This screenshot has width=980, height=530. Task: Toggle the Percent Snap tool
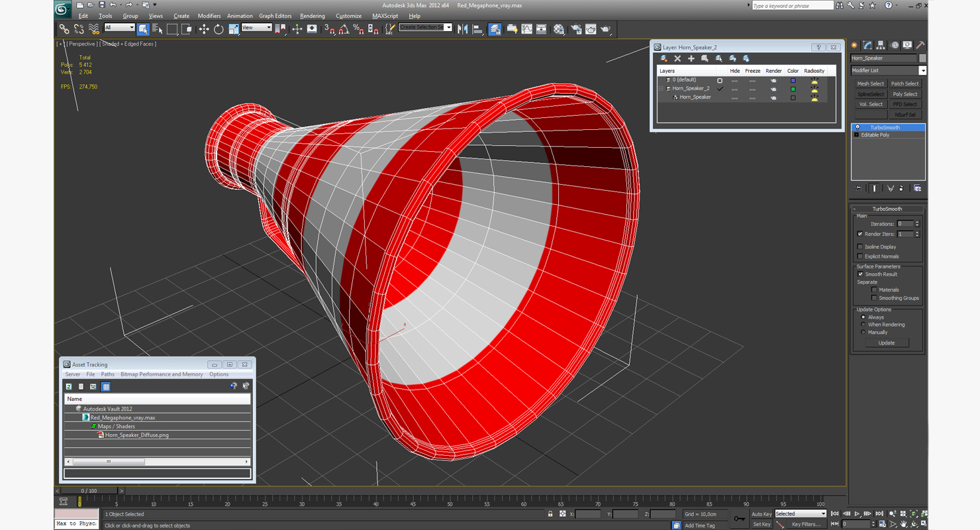[358, 29]
